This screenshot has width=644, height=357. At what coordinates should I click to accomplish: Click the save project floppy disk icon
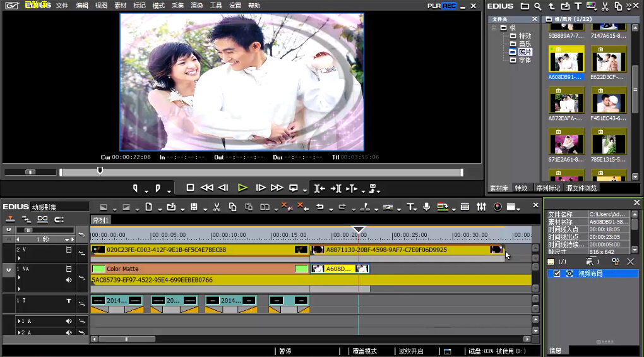[194, 207]
